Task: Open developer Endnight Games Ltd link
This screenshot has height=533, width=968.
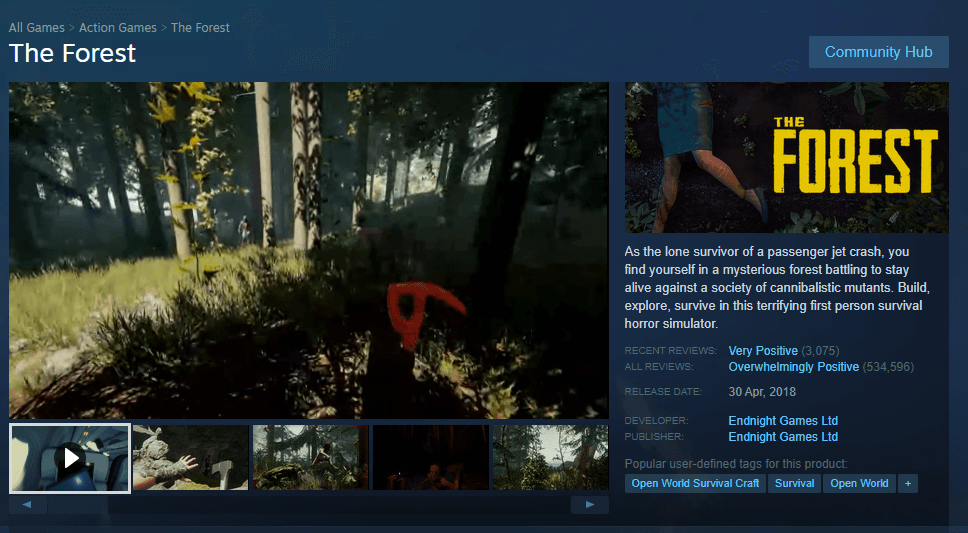Action: click(783, 421)
